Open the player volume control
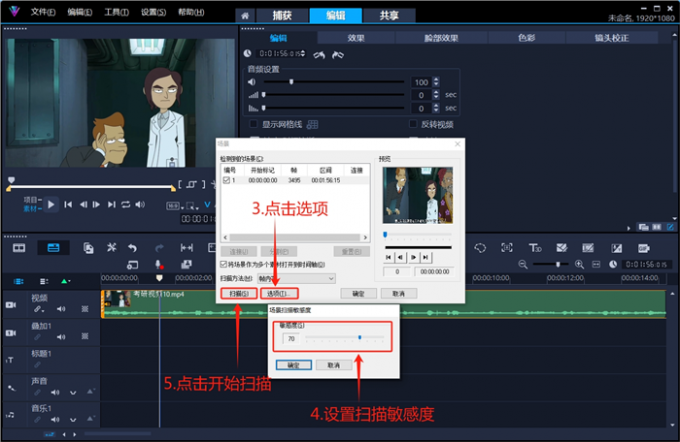The height and width of the screenshot is (442, 680). point(140,204)
